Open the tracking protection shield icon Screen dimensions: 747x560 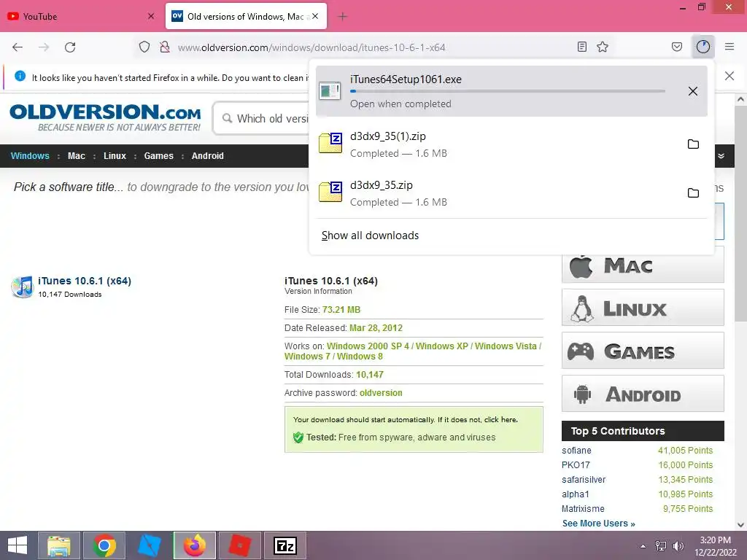pyautogui.click(x=144, y=47)
